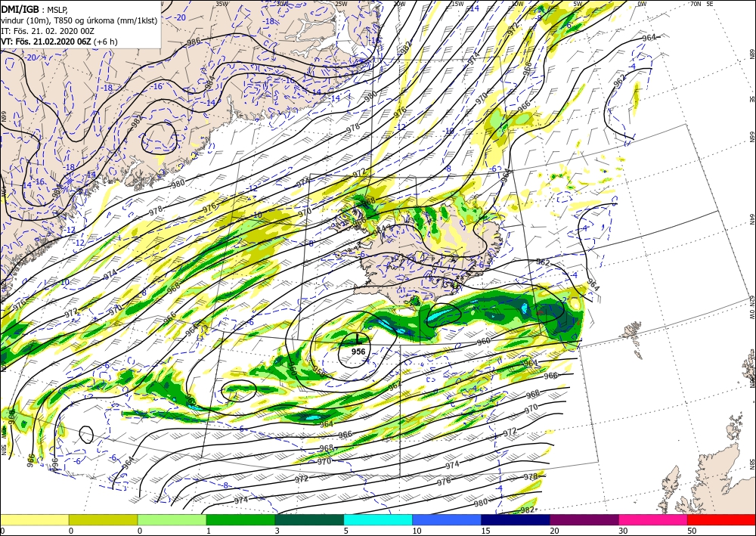756x536 pixels.
Task: Pick the cyan 5–10 mm legend swatch
Action: pyautogui.click(x=378, y=519)
